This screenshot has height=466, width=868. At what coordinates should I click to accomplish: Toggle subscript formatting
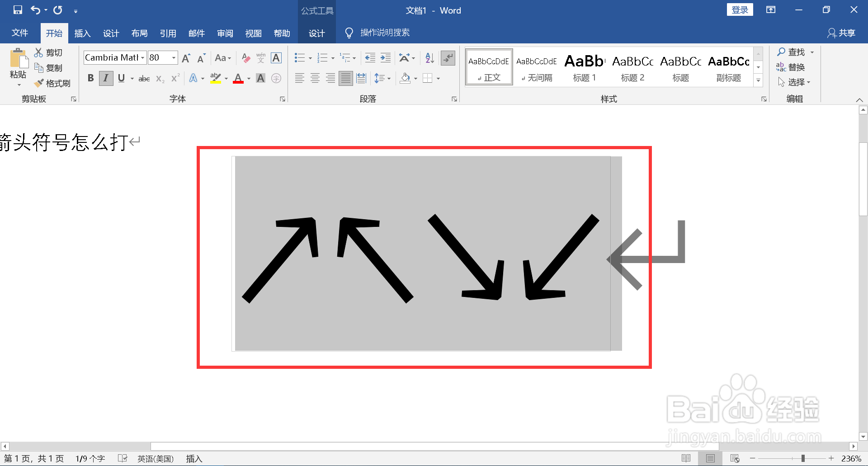tap(160, 79)
